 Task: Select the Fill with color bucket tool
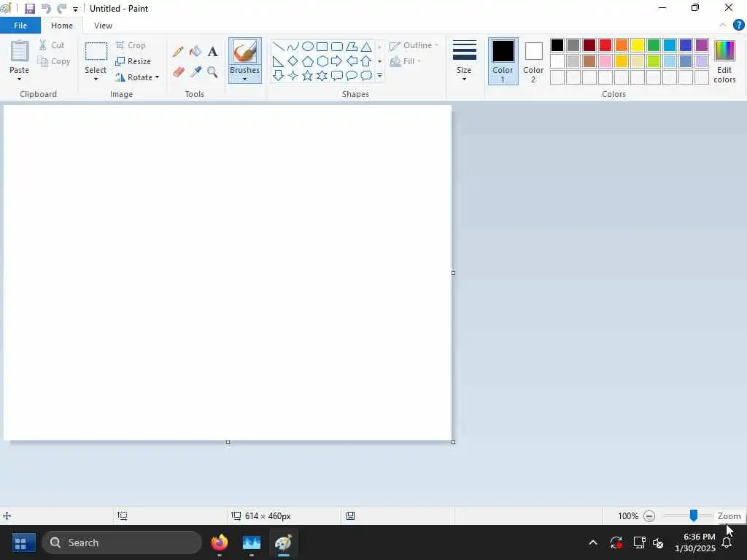[196, 52]
